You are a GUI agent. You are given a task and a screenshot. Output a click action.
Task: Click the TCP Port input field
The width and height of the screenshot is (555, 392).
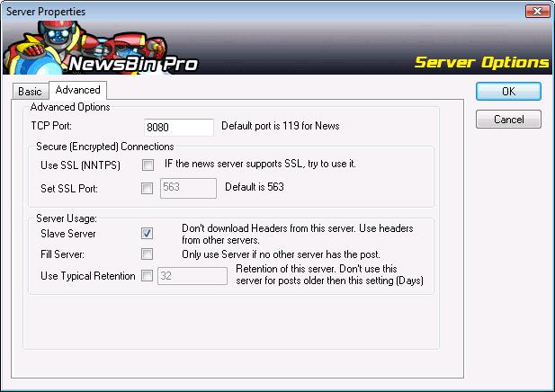pos(178,127)
